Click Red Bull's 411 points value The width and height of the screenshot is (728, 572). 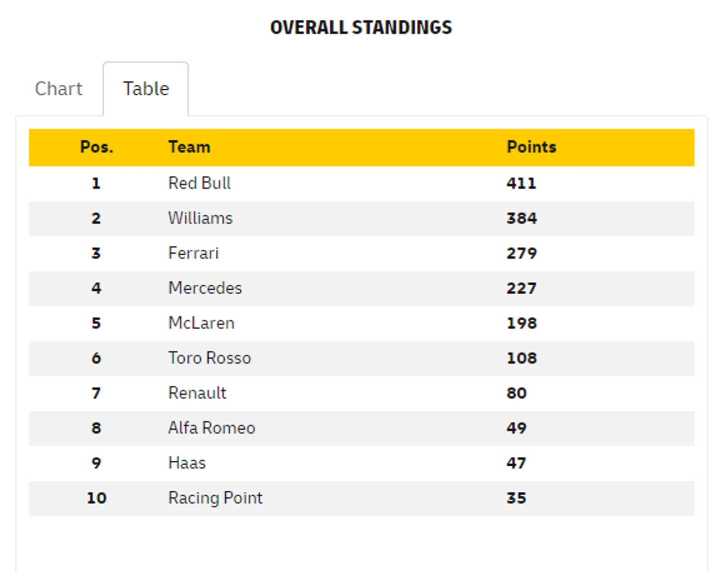pos(521,183)
